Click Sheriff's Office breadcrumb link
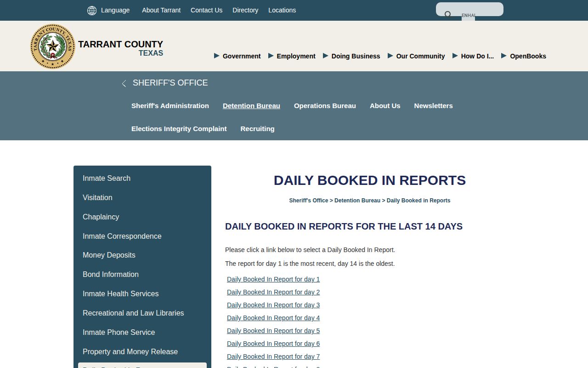This screenshot has height=368, width=588. pos(309,201)
